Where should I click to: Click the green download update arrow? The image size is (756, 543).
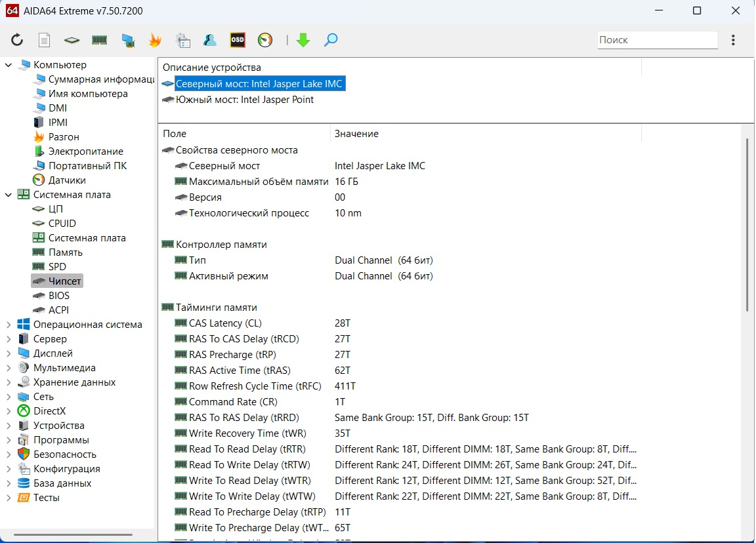[x=303, y=40]
